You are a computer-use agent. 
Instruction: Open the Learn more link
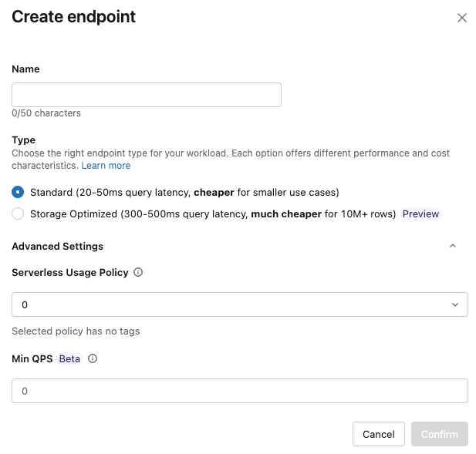[106, 166]
